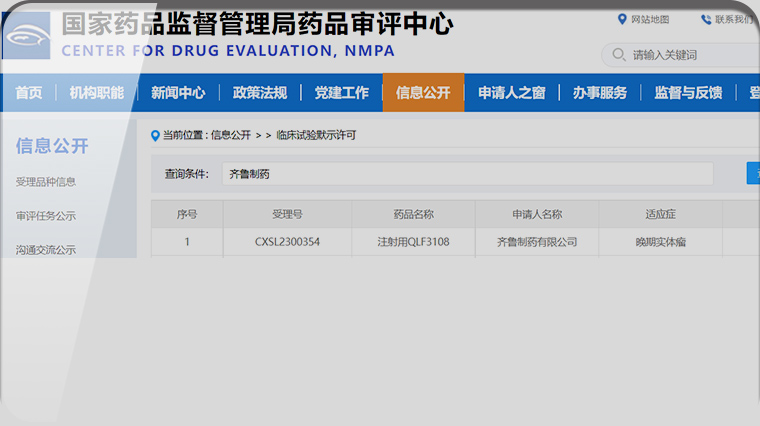Open the 政策法规 menu

(x=260, y=93)
